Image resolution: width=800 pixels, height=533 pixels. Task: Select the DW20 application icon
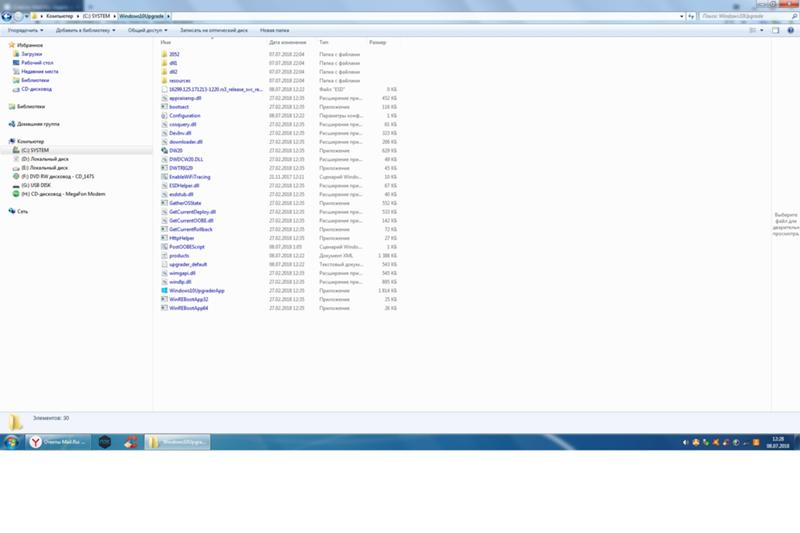tap(164, 150)
